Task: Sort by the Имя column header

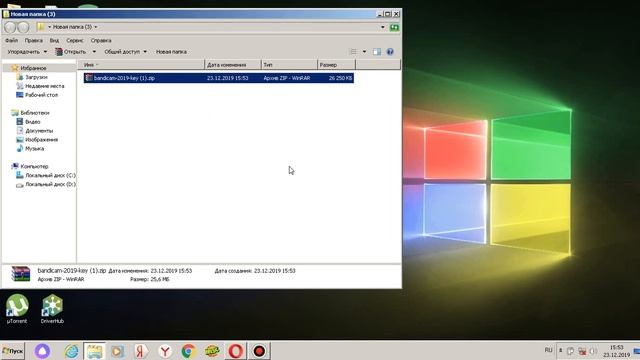Action: (x=141, y=64)
